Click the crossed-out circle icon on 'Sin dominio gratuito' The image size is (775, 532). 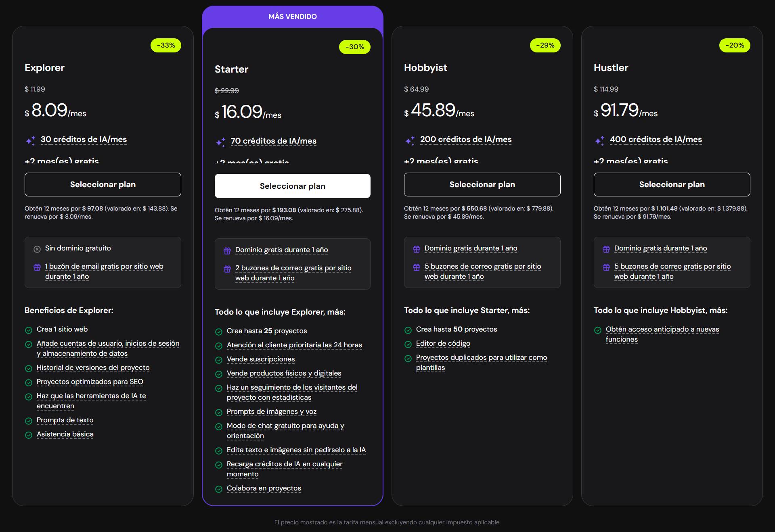(x=37, y=248)
